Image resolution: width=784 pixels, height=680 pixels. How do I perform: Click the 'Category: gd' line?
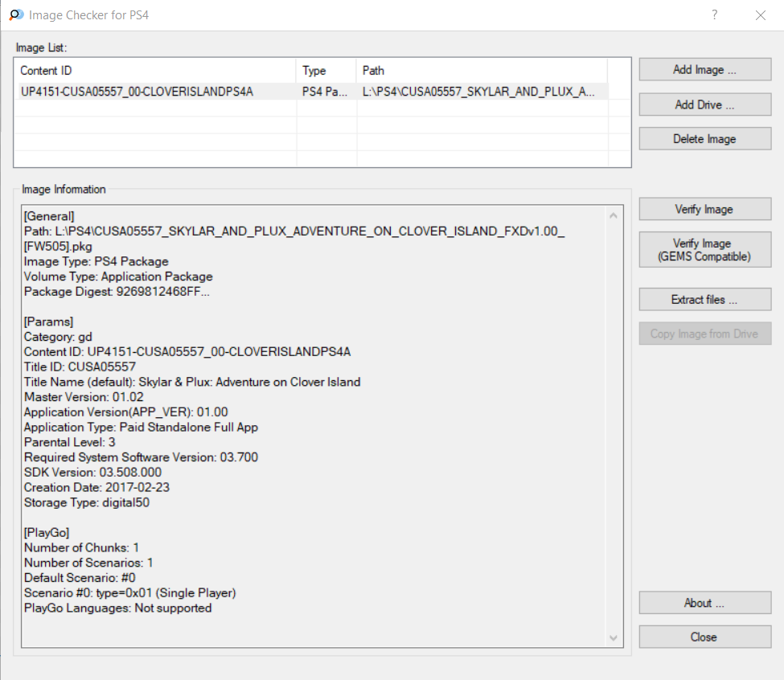point(58,337)
